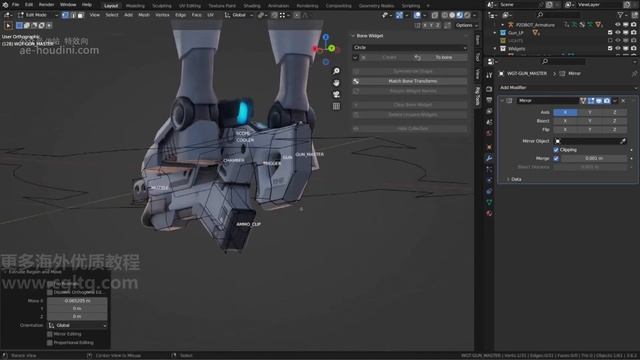640x360 pixels.
Task: Hide Widgets collection with eye icon
Action: 618,49
